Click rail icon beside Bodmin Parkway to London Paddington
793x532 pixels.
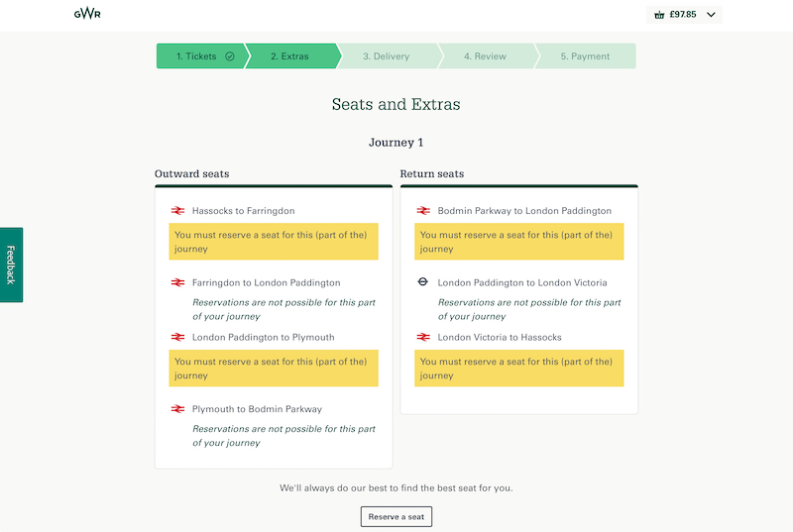(423, 211)
